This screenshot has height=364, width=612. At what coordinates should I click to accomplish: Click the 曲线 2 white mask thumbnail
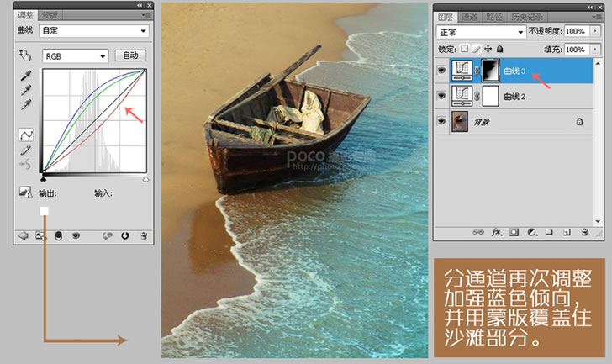[x=491, y=96]
